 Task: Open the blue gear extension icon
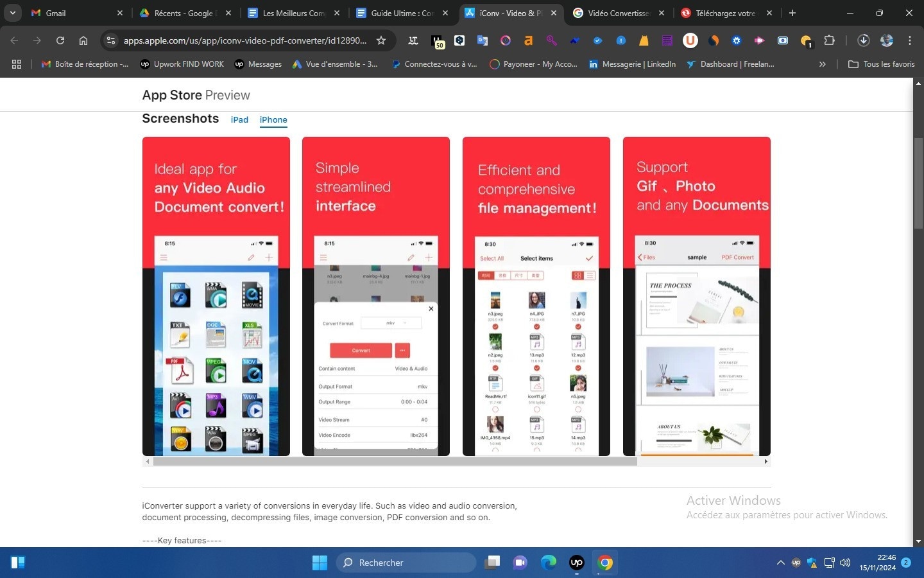(737, 40)
